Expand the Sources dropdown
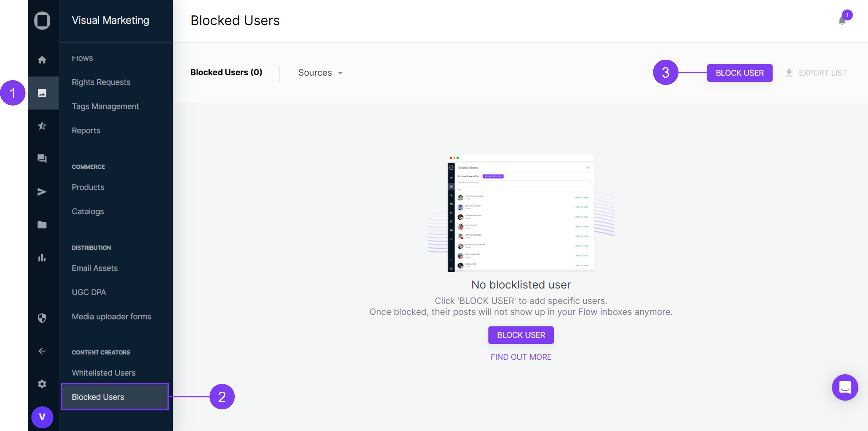 coord(320,73)
